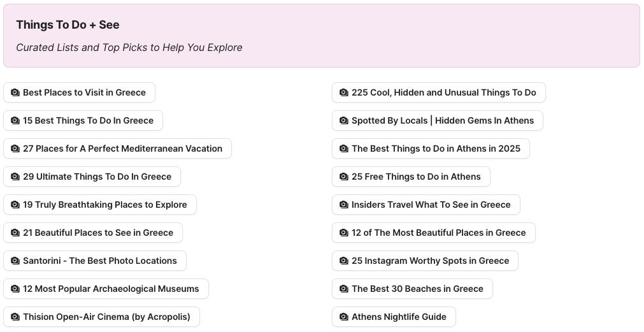The image size is (644, 332).
Task: Click camera icon beside Santorini photo locations
Action: (15, 261)
